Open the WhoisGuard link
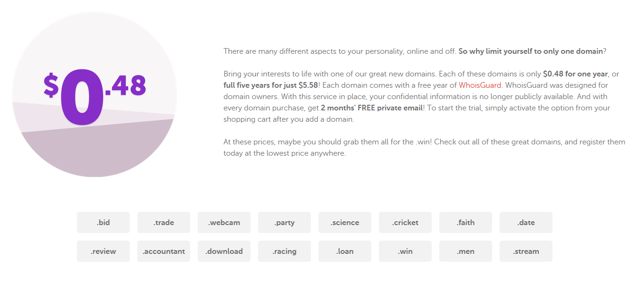The height and width of the screenshot is (285, 644). point(480,85)
